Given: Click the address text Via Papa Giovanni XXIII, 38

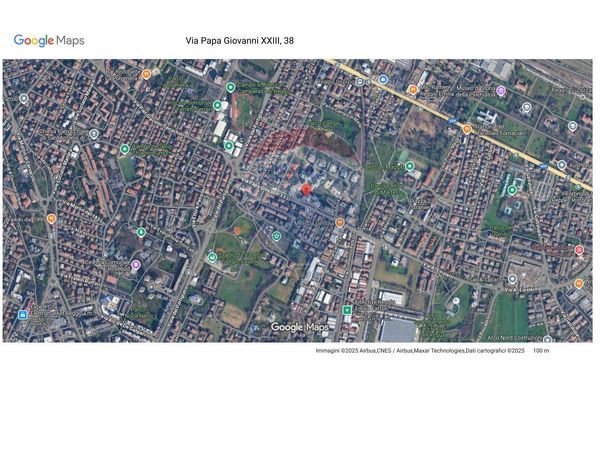Looking at the screenshot, I should point(240,41).
